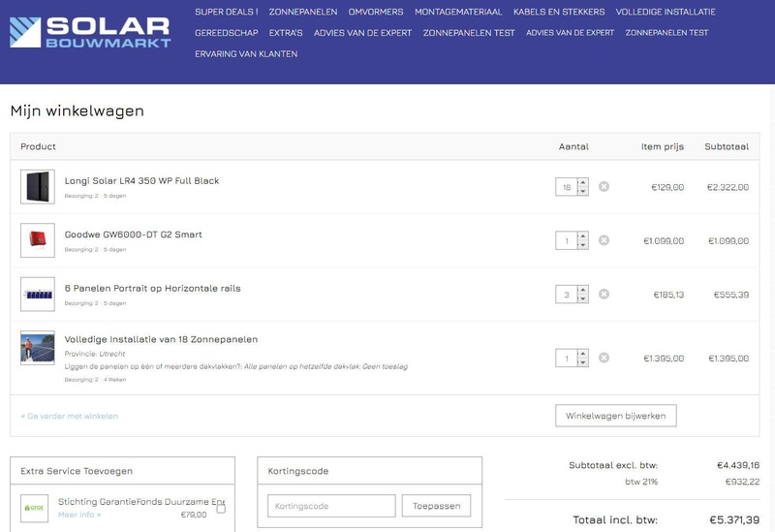The height and width of the screenshot is (532, 775).
Task: Click Ga verder met winkelen link
Action: (x=69, y=417)
